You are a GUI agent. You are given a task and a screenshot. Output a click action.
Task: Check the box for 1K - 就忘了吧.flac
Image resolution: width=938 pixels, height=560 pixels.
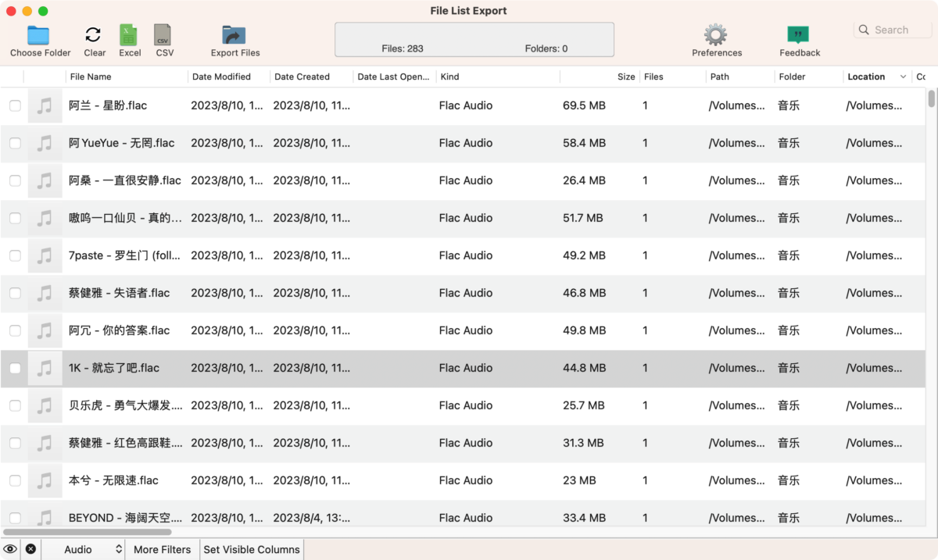point(15,368)
